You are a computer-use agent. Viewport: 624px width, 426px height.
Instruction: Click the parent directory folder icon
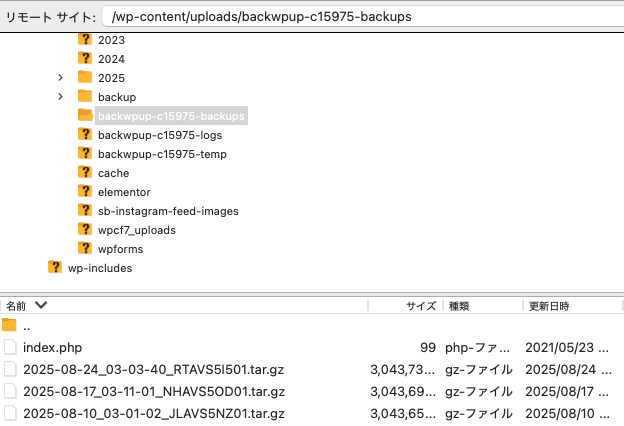[x=10, y=325]
